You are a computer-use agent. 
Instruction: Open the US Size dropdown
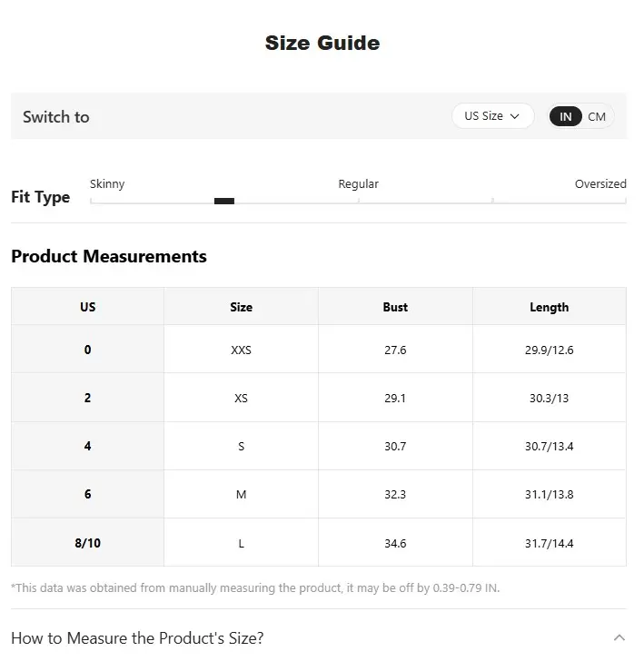point(491,116)
